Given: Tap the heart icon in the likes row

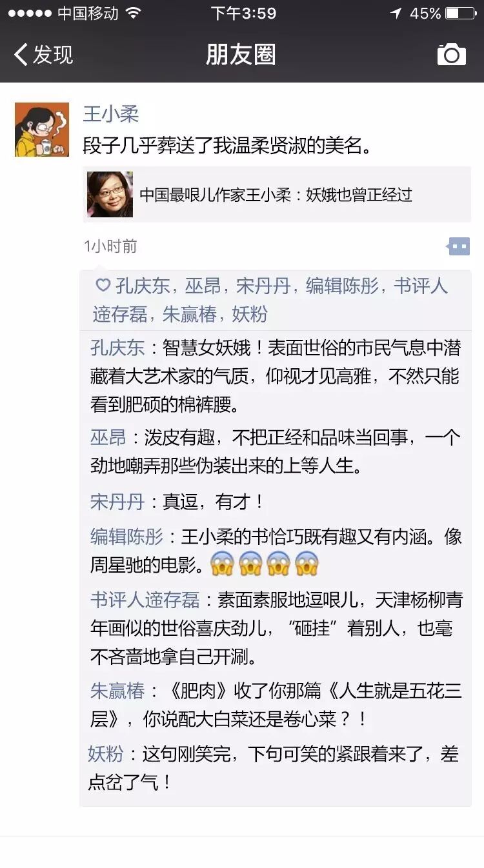Looking at the screenshot, I should coord(103,285).
